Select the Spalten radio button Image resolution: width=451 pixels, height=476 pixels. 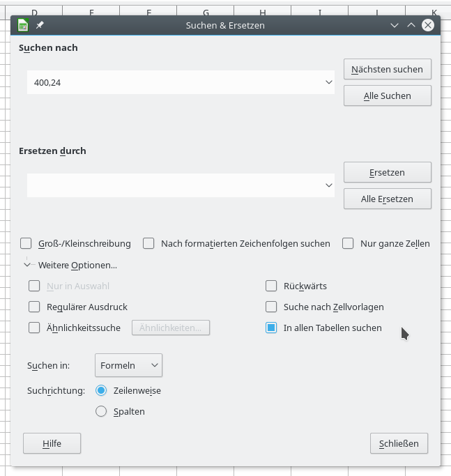point(101,411)
